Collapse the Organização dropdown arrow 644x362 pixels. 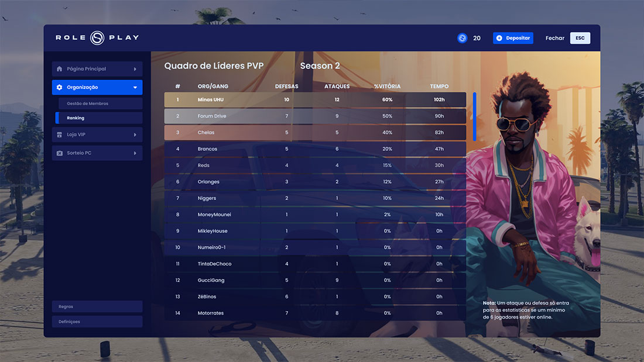[135, 88]
